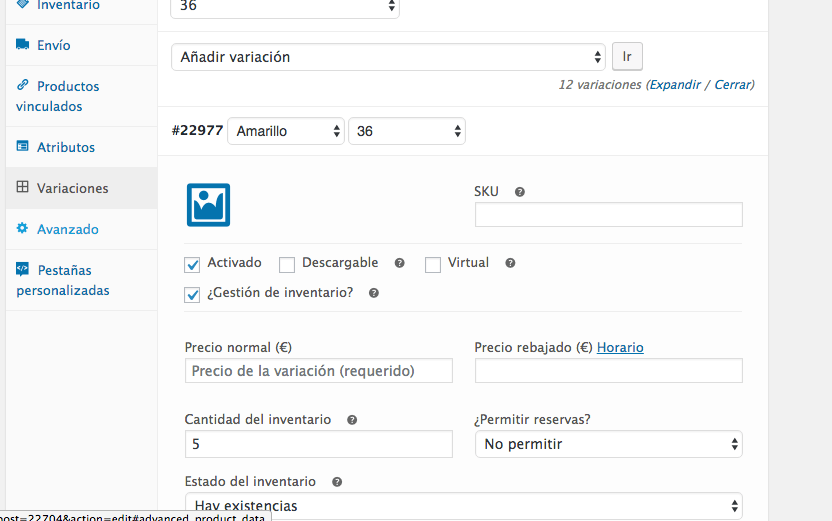Toggle the ¿Gestión de inventario? checkbox
The height and width of the screenshot is (521, 832).
(x=192, y=294)
